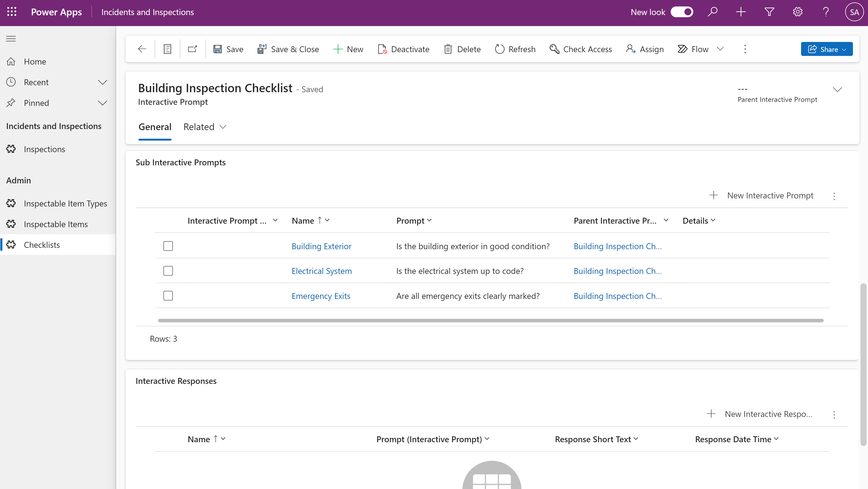
Task: Open Interactive Responses more options menu
Action: (834, 415)
